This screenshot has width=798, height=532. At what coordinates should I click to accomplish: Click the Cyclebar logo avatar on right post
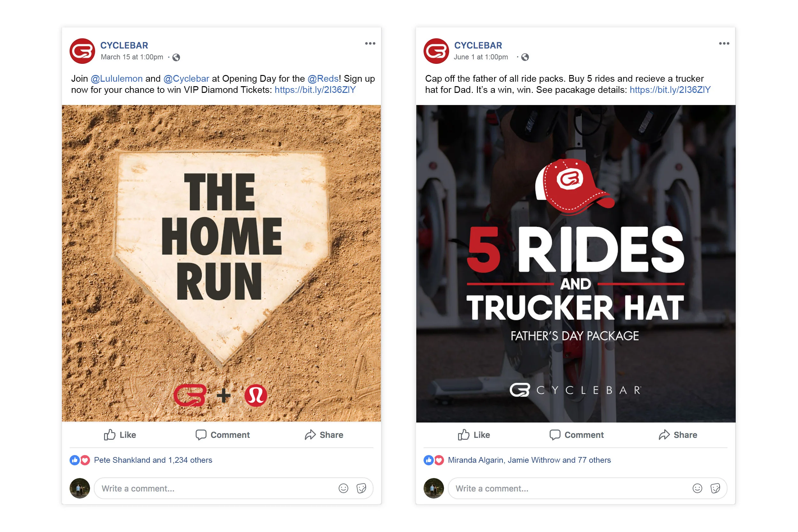pos(436,51)
